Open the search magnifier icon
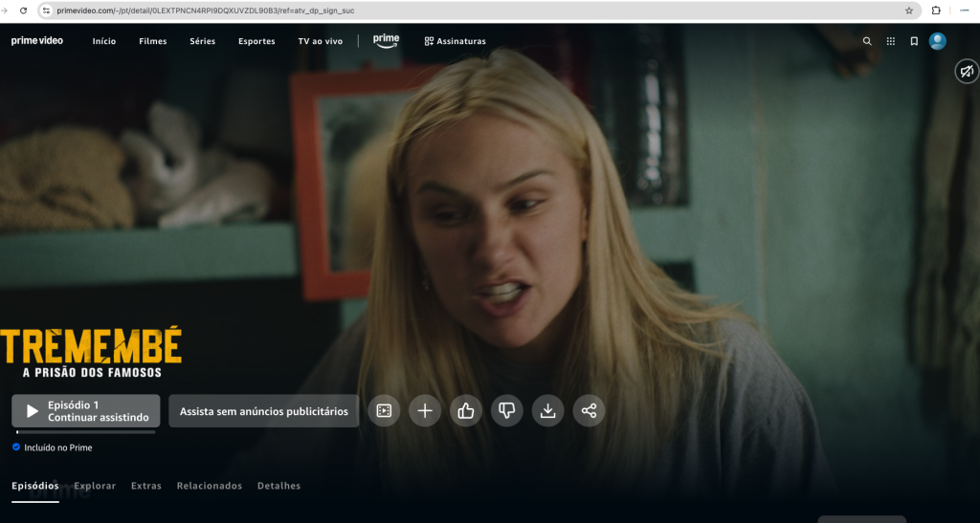Screen dimensions: 980x523 pyautogui.click(x=867, y=41)
